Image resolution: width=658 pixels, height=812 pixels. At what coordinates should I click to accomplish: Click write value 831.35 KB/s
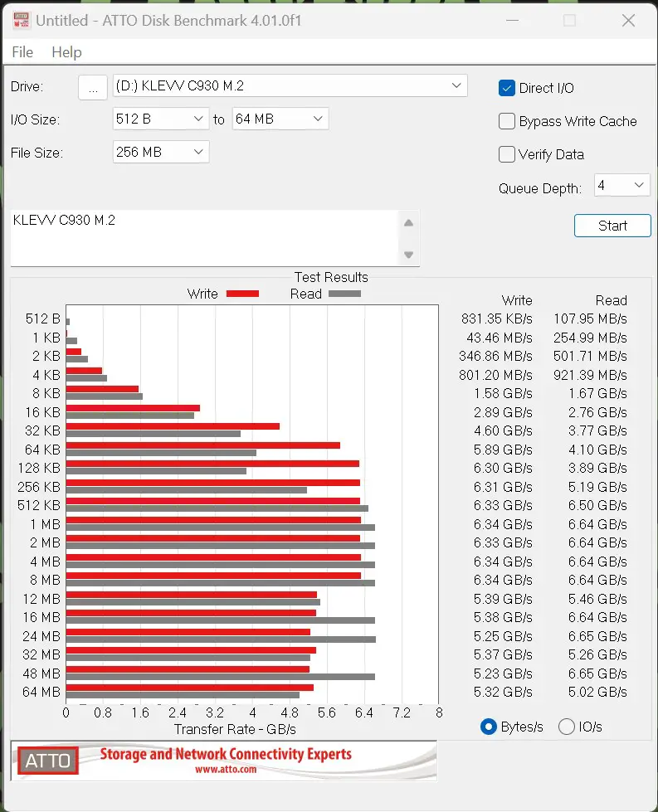point(497,319)
